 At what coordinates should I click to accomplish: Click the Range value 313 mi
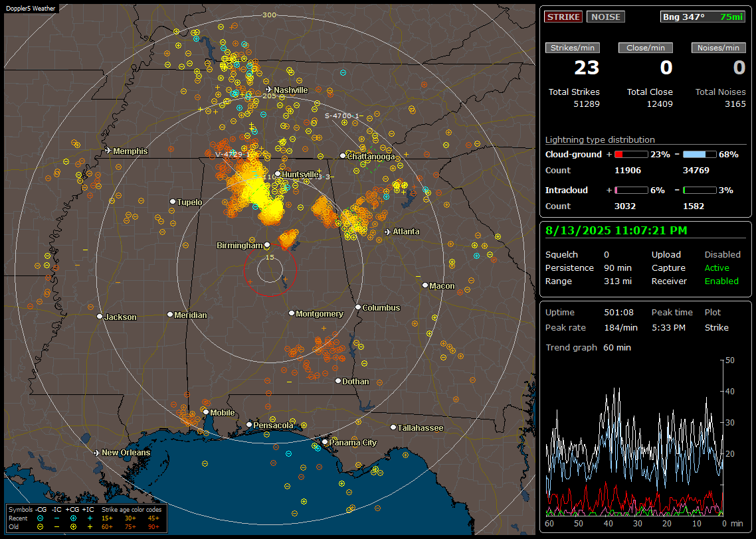(618, 281)
